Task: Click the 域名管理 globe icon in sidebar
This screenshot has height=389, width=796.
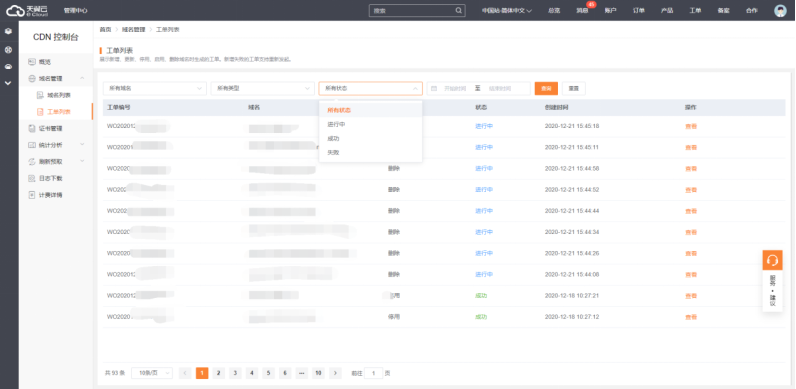Action: (x=32, y=79)
